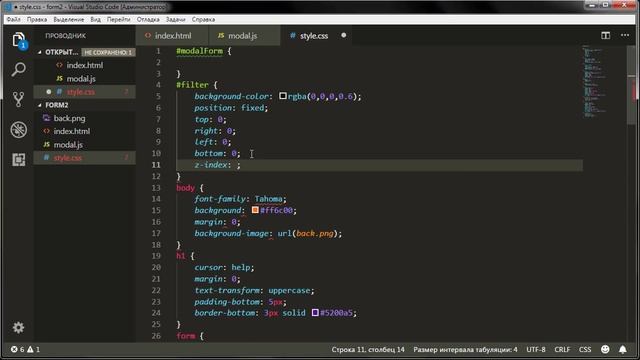
Task: Open style.css in FORM2 folder
Action: (85, 158)
